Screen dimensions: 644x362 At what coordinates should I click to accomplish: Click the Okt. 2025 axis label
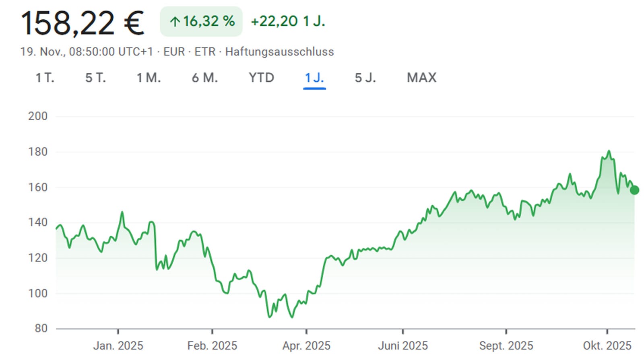pyautogui.click(x=607, y=346)
